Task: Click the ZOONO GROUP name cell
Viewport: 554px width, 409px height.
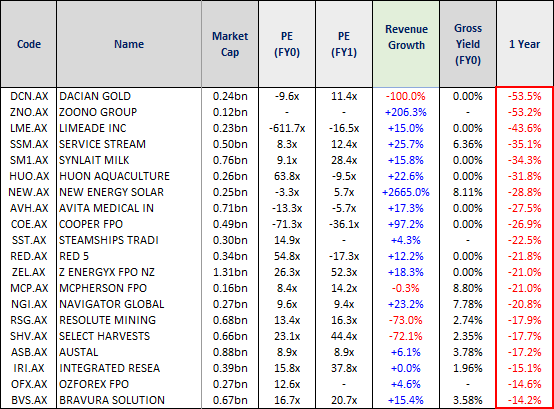Action: [x=98, y=112]
